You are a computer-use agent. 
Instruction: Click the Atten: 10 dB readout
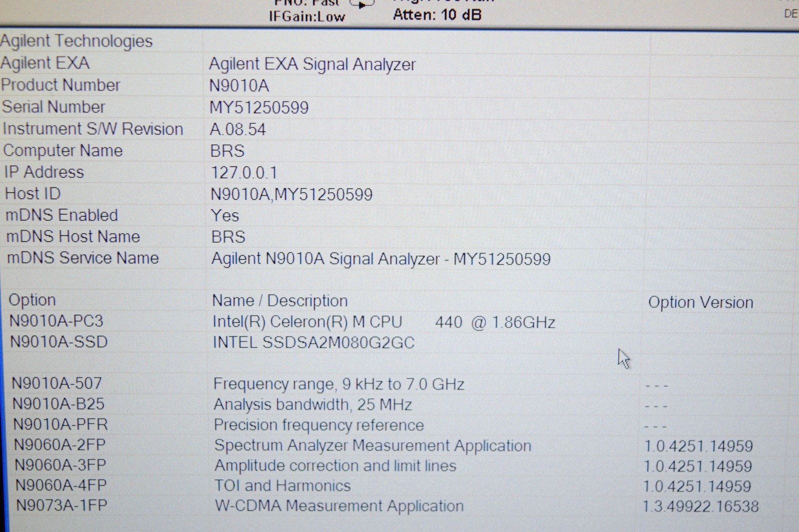click(437, 14)
